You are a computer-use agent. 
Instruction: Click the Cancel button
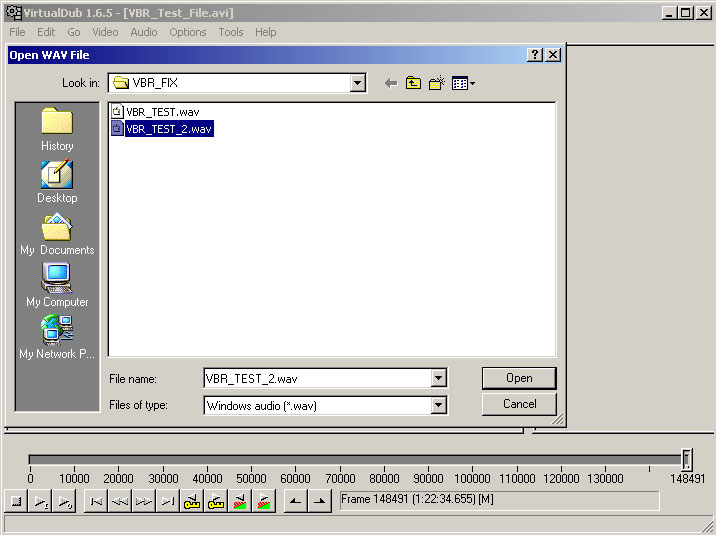(519, 404)
